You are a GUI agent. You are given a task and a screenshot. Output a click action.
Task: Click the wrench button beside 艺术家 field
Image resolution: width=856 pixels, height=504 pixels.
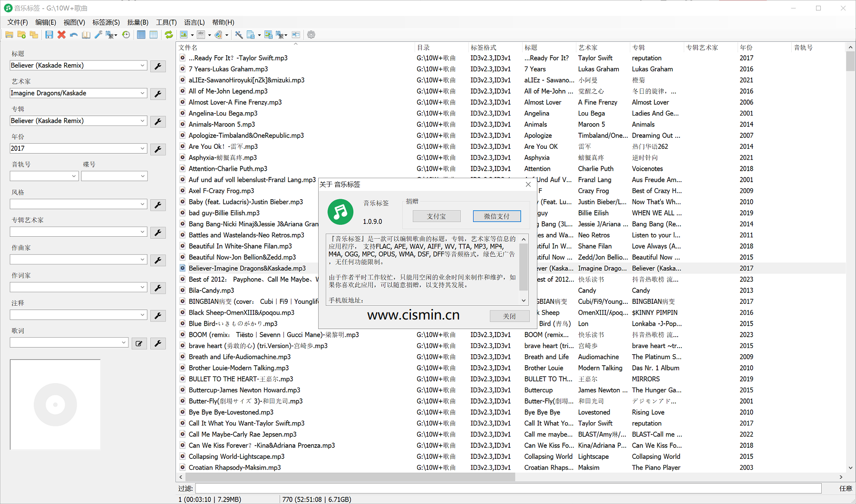click(x=158, y=94)
